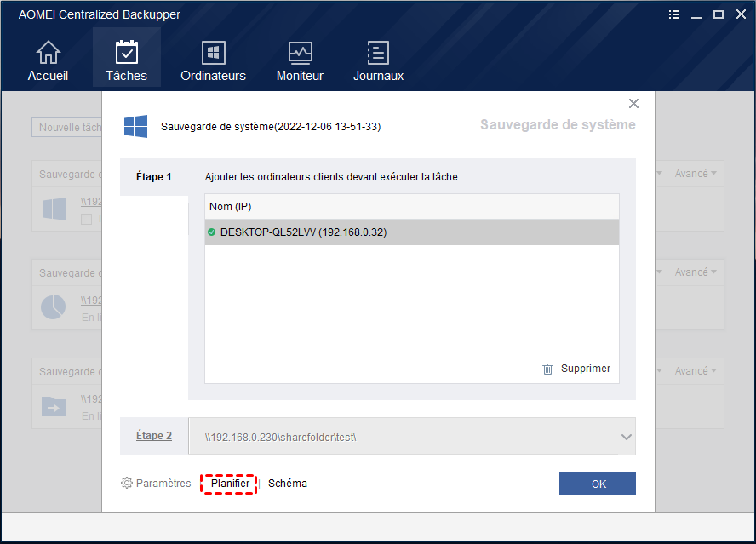Click Windows icon in first background task

tap(54, 209)
